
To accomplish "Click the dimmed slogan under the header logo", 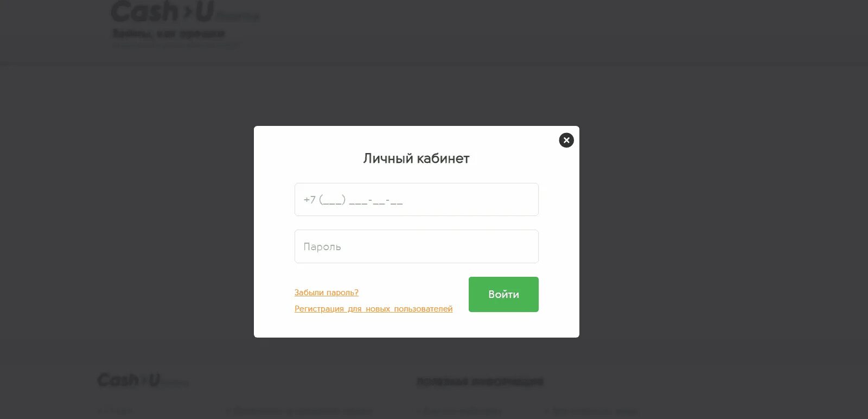I will [168, 34].
